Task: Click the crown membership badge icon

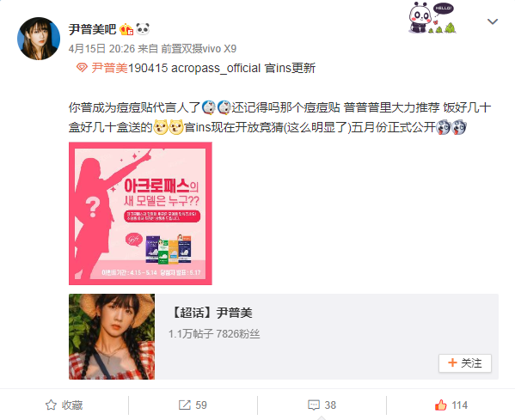Action: [126, 29]
